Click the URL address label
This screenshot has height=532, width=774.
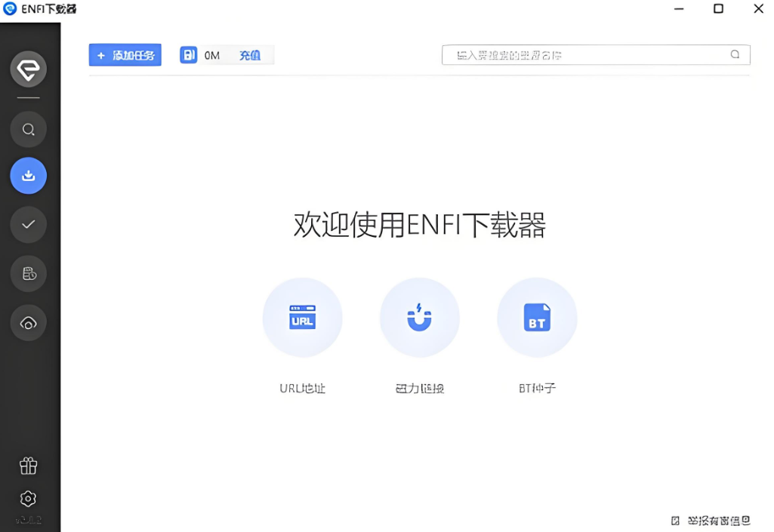click(x=302, y=389)
